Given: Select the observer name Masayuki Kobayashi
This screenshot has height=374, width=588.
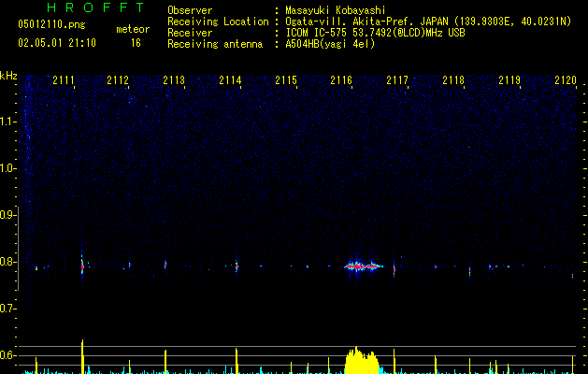Looking at the screenshot, I should tap(336, 10).
